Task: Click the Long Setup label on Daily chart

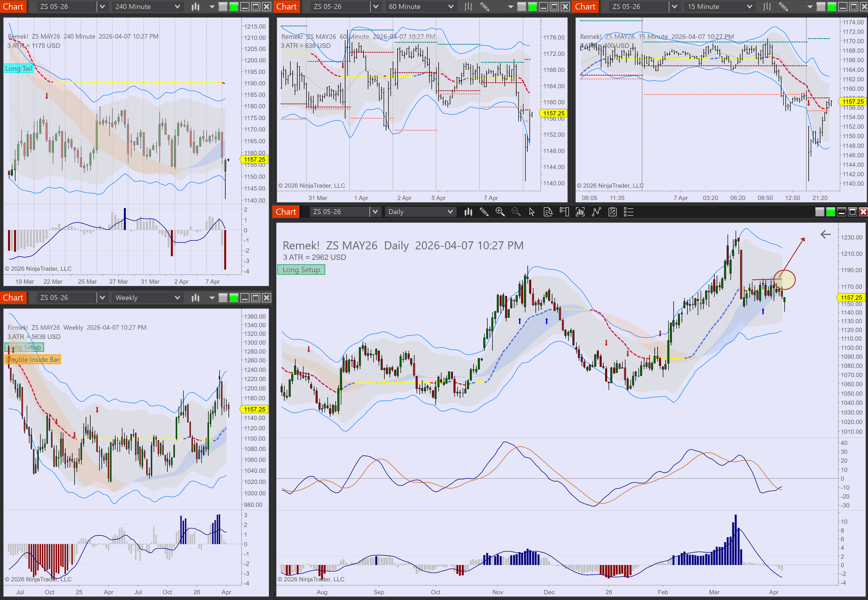Action: click(301, 270)
